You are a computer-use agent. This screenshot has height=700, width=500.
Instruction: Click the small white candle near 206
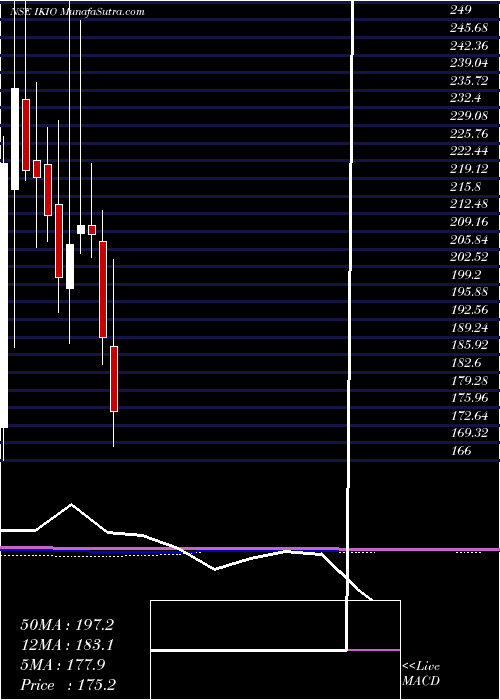click(x=81, y=229)
